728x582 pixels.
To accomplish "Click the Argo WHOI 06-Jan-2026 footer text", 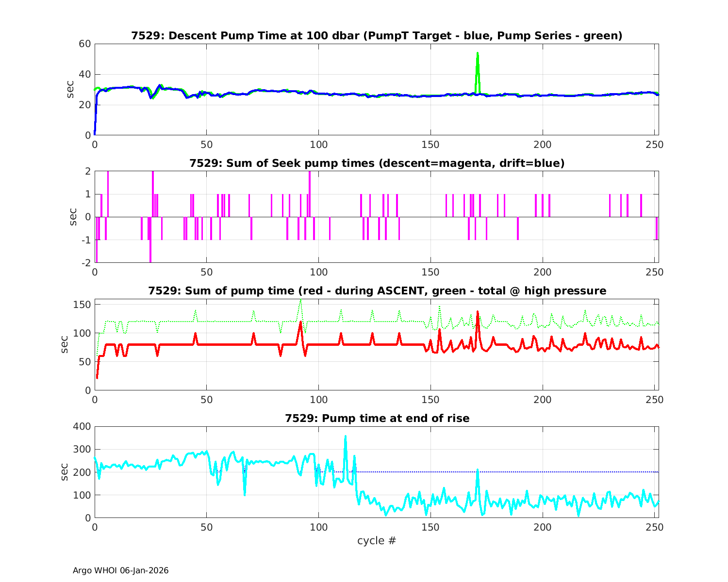I will (121, 571).
